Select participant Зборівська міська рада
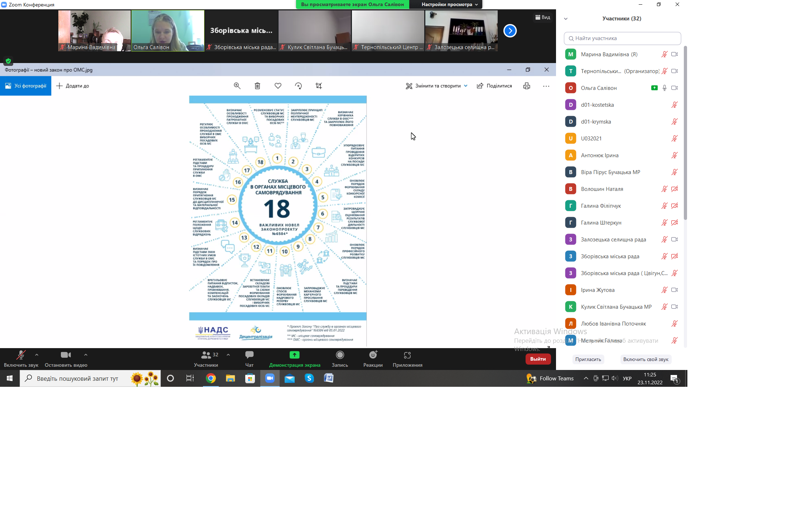Screen dimensions: 812x510 [x=622, y=256]
